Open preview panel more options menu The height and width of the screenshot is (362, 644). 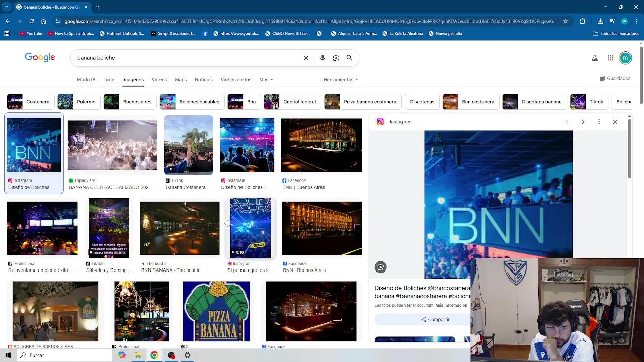[599, 122]
